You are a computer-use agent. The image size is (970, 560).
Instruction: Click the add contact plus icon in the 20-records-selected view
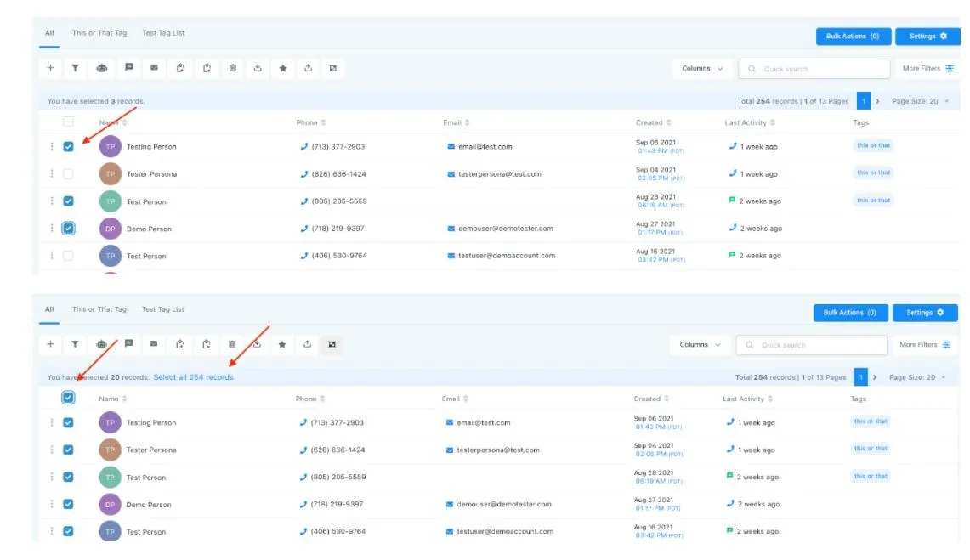coord(50,344)
